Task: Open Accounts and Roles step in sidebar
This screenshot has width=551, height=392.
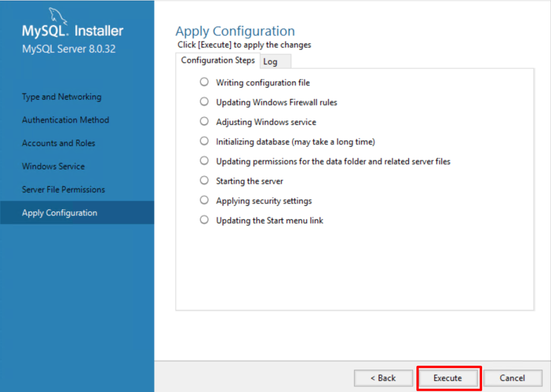Action: (x=58, y=143)
